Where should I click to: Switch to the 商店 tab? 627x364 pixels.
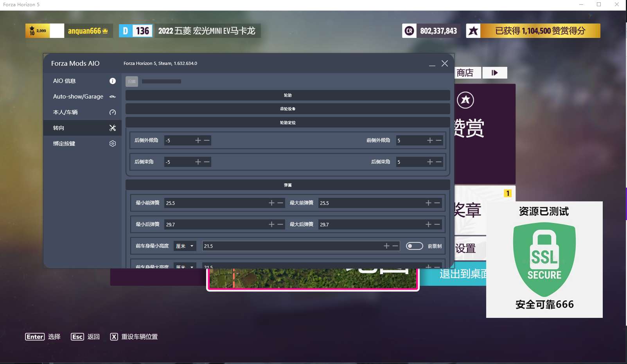(465, 73)
